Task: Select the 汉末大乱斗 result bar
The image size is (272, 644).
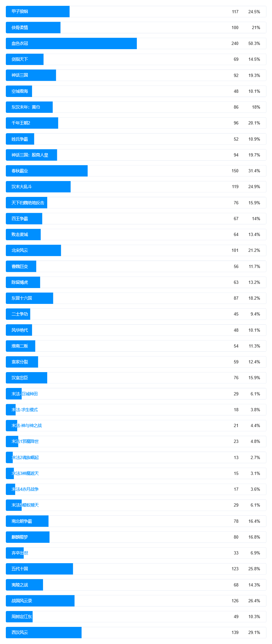Action: (x=38, y=187)
